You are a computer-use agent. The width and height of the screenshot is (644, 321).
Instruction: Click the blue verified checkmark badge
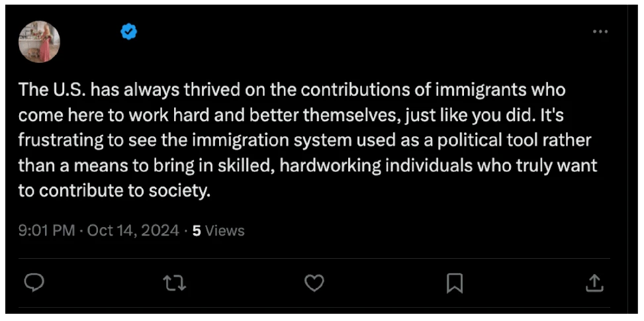pyautogui.click(x=128, y=32)
